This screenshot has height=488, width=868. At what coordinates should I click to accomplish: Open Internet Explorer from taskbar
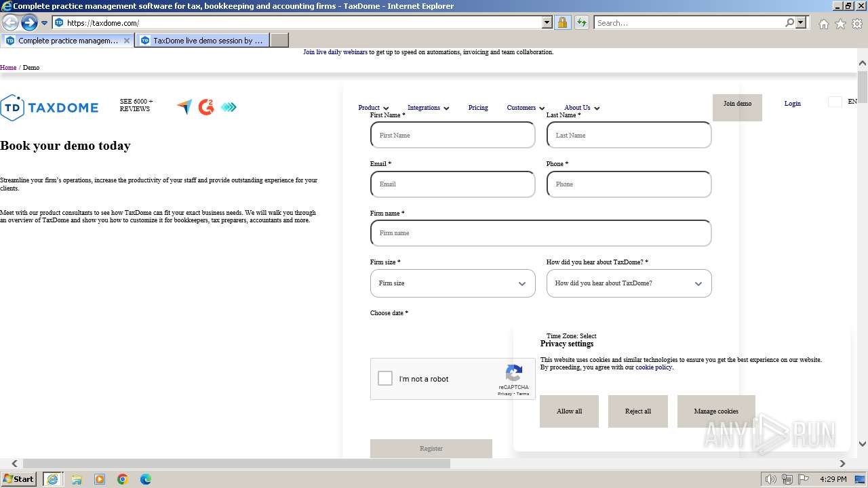(x=53, y=479)
